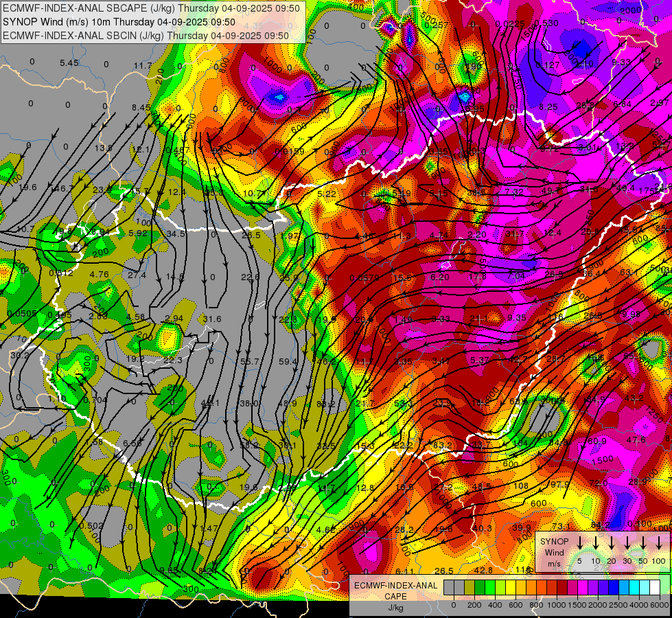672x618 pixels.
Task: Click the 30 m/s wind arrow in legend
Action: [x=627, y=542]
